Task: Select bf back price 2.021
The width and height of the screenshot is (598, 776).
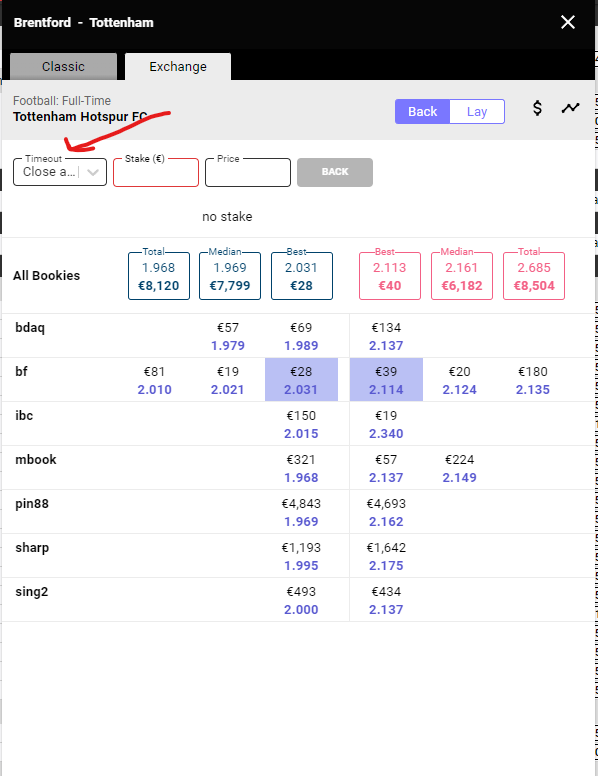Action: (228, 381)
